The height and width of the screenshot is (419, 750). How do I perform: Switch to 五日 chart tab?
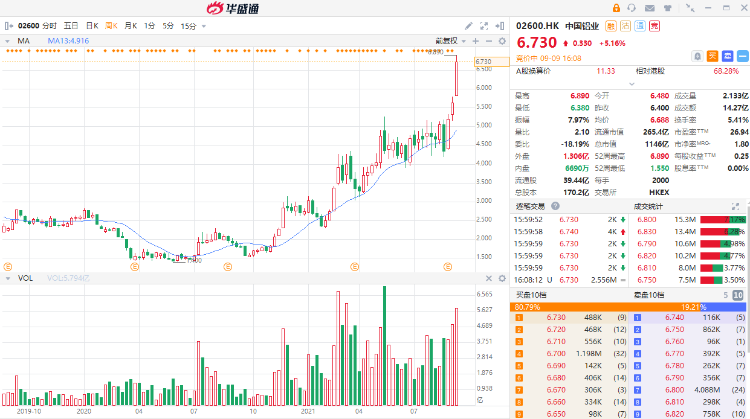pos(71,26)
